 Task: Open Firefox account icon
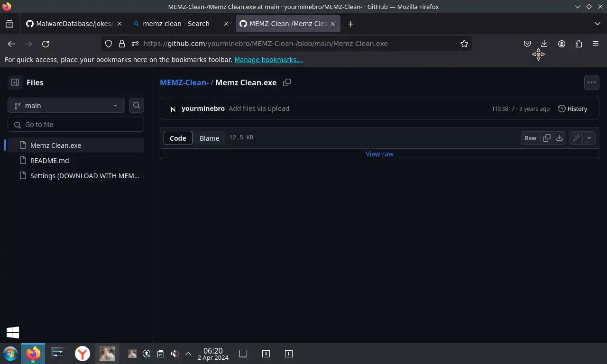point(561,44)
